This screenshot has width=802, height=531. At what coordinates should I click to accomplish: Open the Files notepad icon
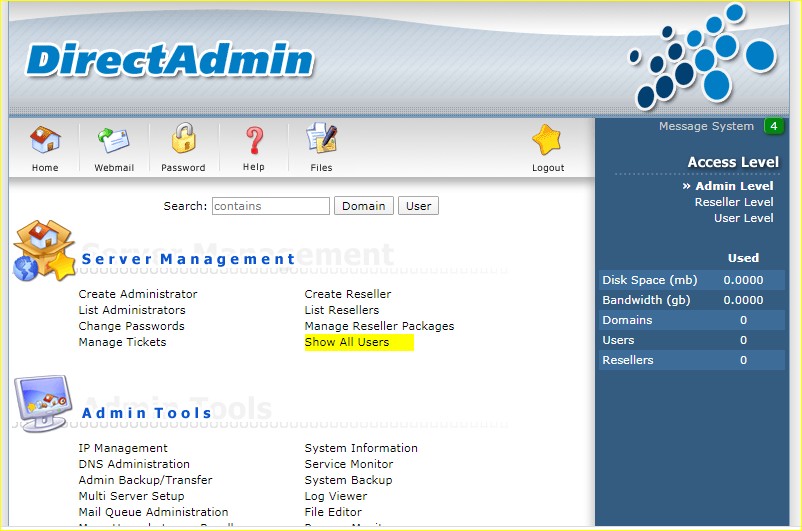coord(321,139)
